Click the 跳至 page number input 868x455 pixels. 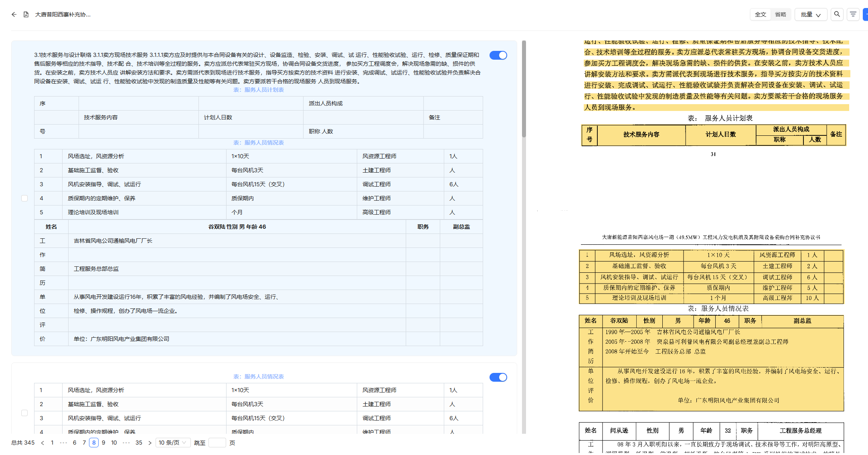[217, 443]
